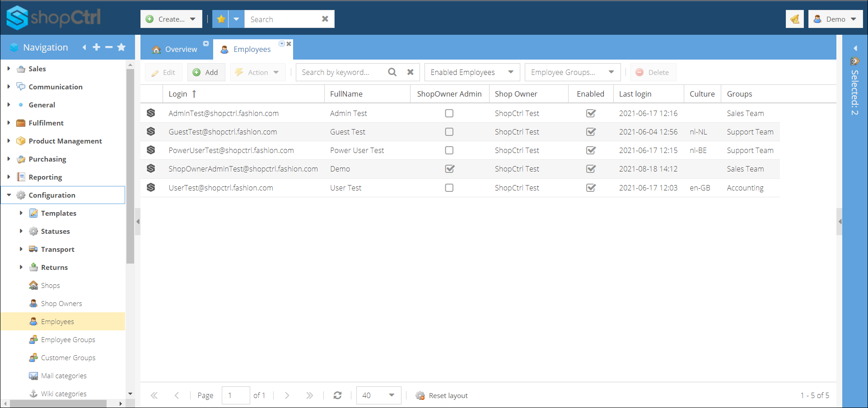Click the Add employee button
The width and height of the screenshot is (868, 408).
(x=206, y=72)
